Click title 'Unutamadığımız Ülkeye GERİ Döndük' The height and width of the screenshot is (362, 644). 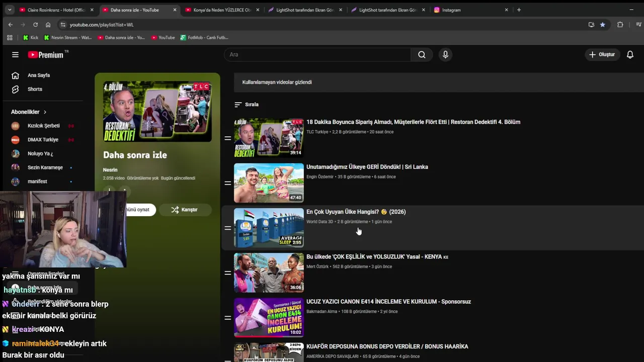pyautogui.click(x=367, y=167)
